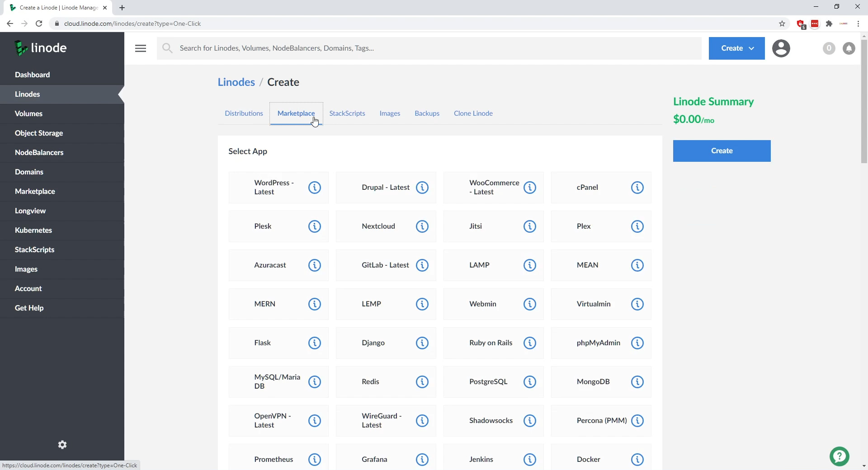Screen dimensions: 868x470
Task: Open sidebar settings gear
Action: coord(62,445)
